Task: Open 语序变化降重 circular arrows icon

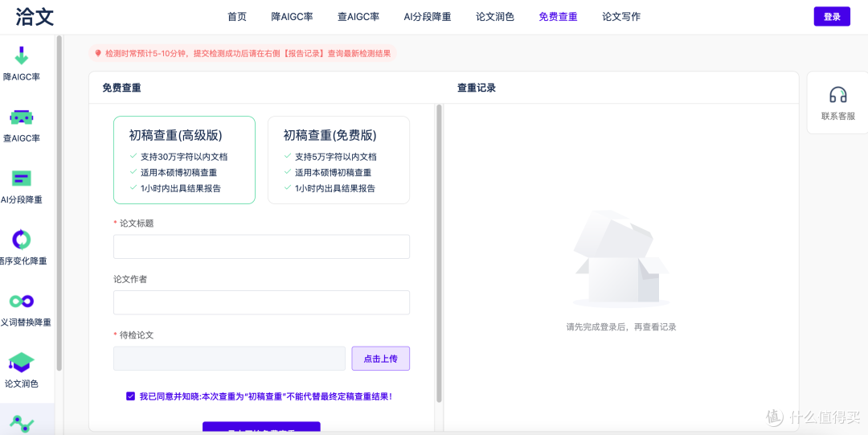Action: (21, 240)
